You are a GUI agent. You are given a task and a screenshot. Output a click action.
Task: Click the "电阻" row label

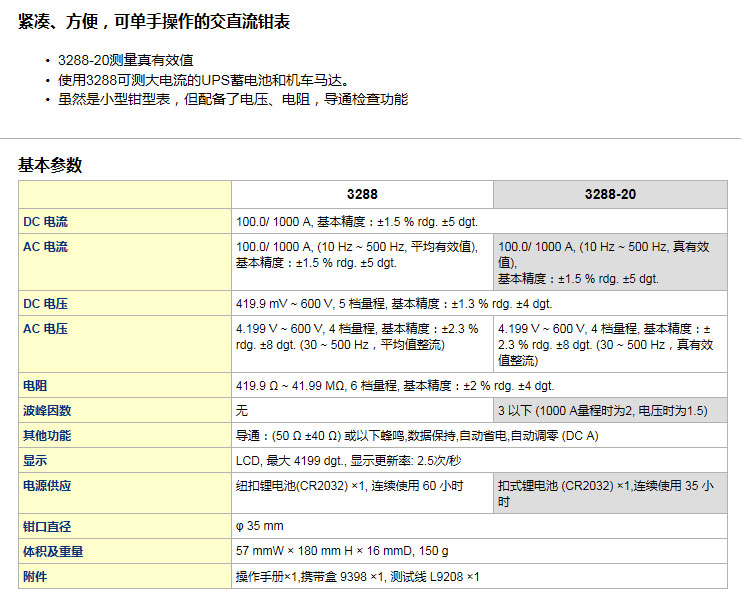(35, 385)
